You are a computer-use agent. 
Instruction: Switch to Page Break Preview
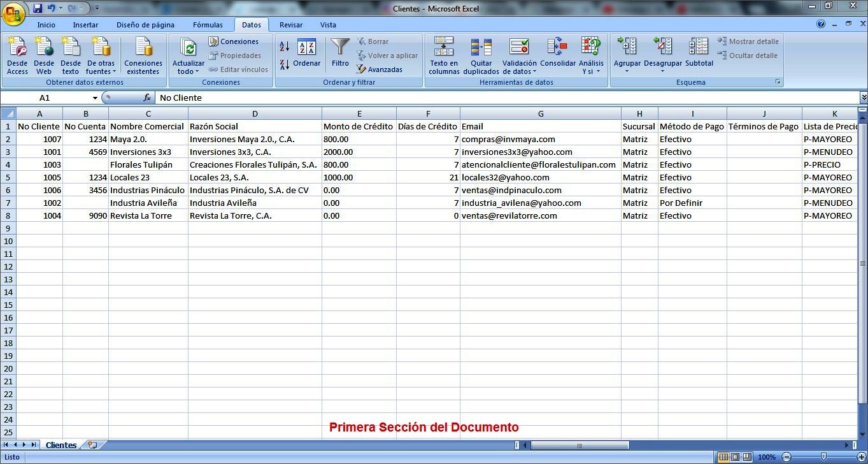pyautogui.click(x=747, y=457)
